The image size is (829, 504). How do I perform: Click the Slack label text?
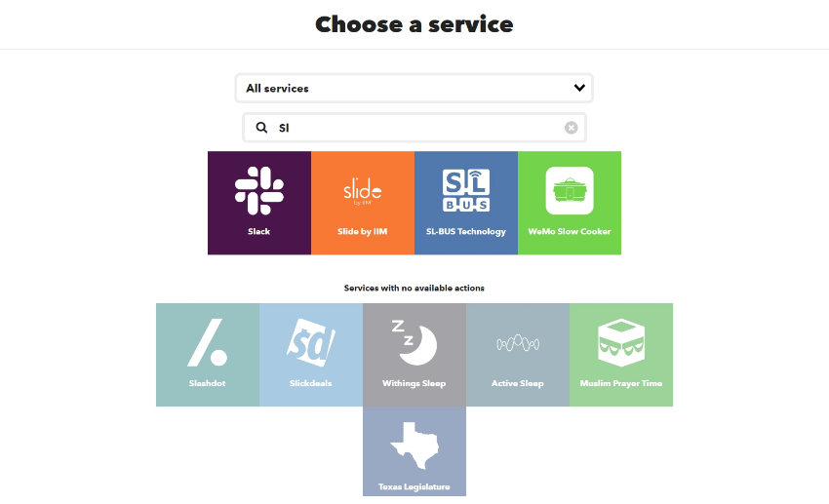259,231
